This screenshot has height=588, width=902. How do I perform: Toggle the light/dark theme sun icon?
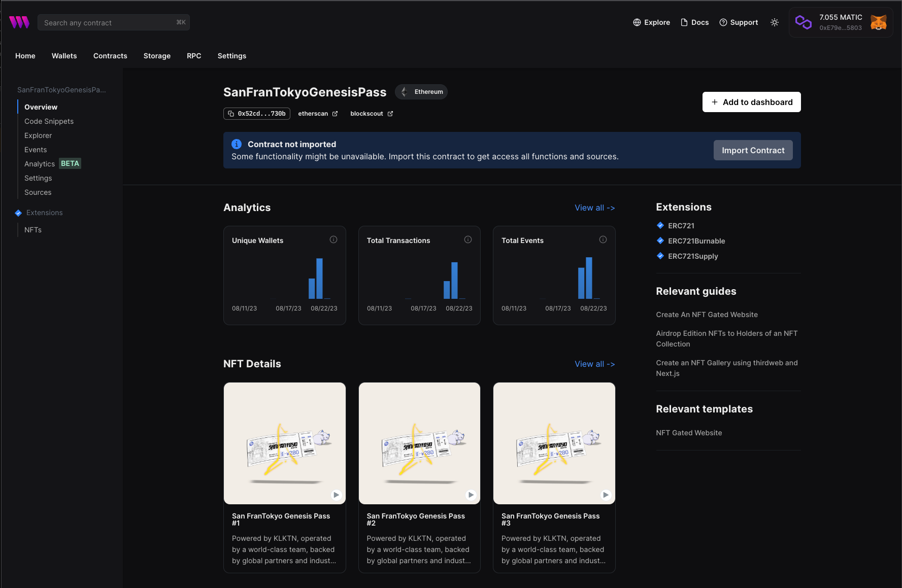[775, 22]
